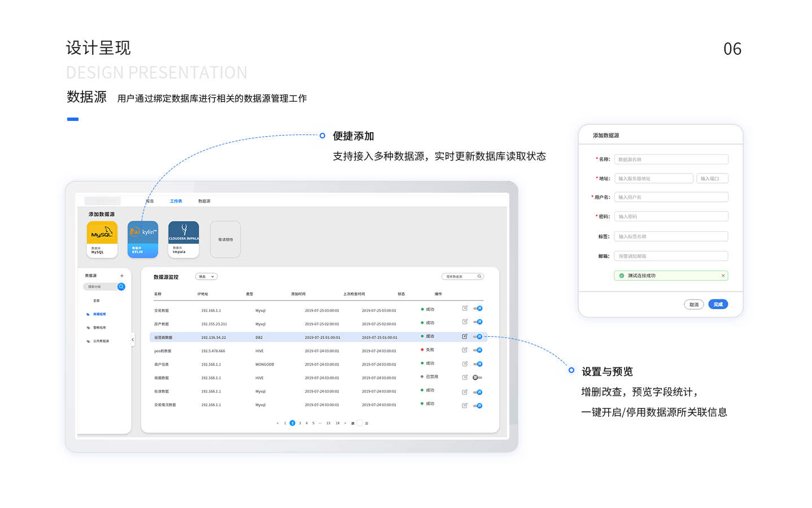
Task: Select the Kylin database source card
Action: (143, 239)
